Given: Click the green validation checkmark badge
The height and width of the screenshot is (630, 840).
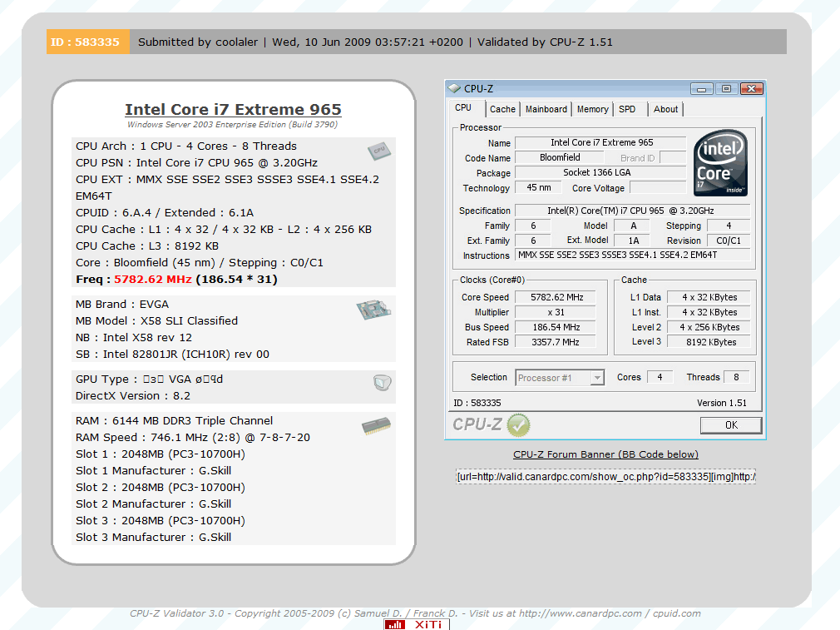Looking at the screenshot, I should pyautogui.click(x=519, y=425).
